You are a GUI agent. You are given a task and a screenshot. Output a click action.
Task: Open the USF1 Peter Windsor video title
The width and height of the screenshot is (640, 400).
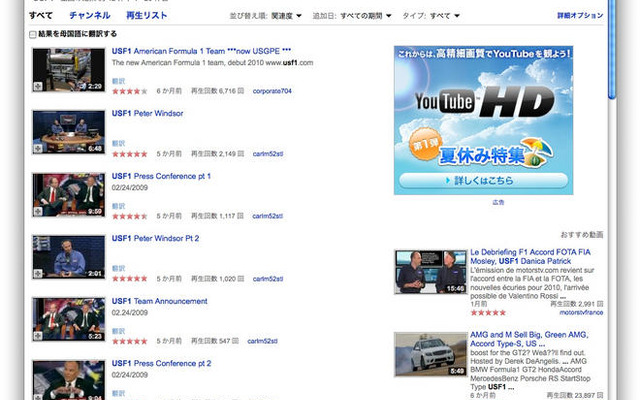[x=147, y=113]
